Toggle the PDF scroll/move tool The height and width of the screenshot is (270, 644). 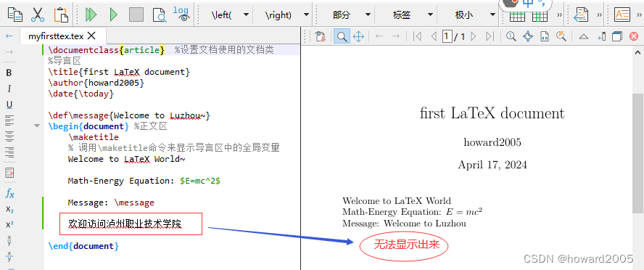[358, 36]
